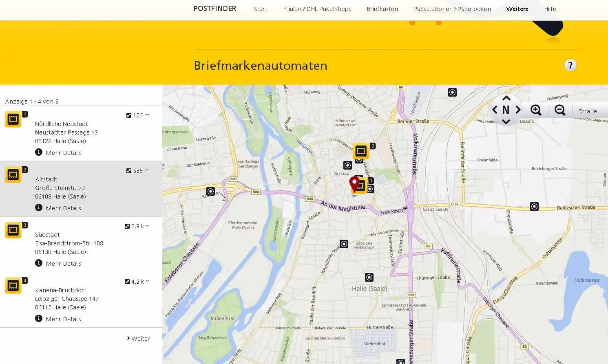Zoom in on the map

(536, 110)
